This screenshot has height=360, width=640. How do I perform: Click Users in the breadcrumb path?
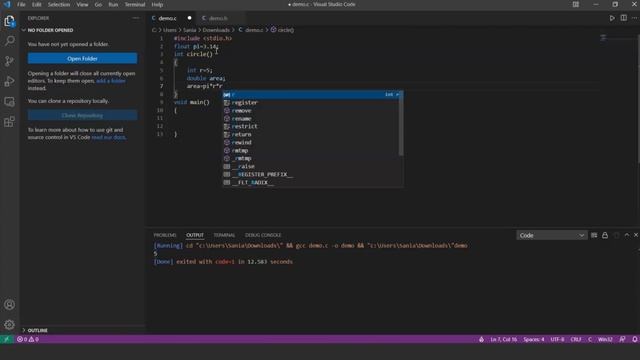(x=170, y=30)
